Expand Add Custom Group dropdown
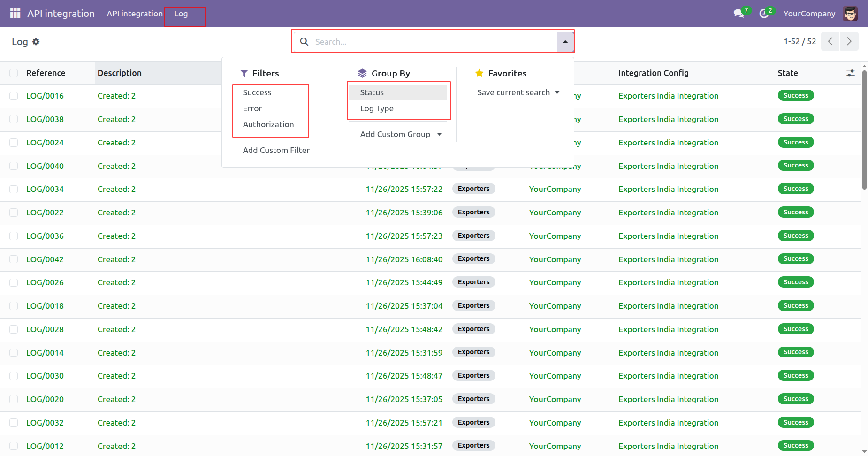868x456 pixels. pos(401,134)
